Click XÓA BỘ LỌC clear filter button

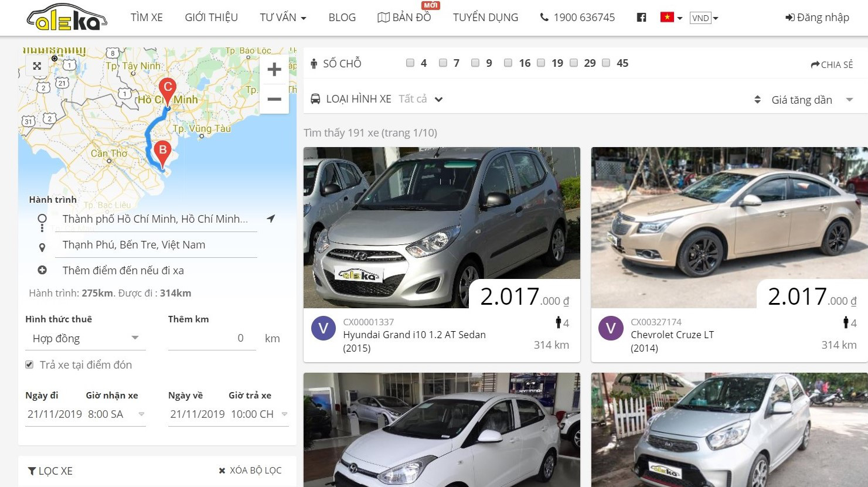pos(250,471)
